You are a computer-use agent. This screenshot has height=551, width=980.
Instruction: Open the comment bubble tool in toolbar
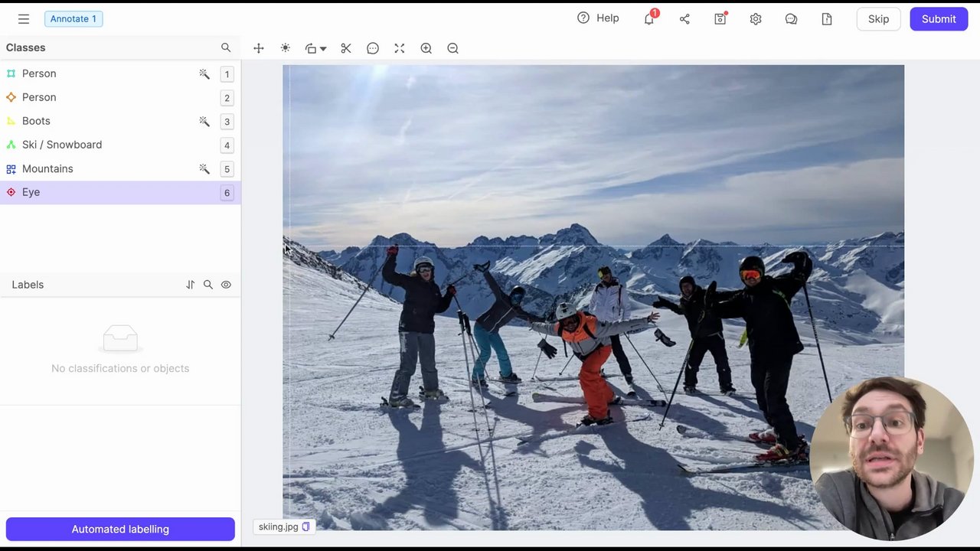373,48
